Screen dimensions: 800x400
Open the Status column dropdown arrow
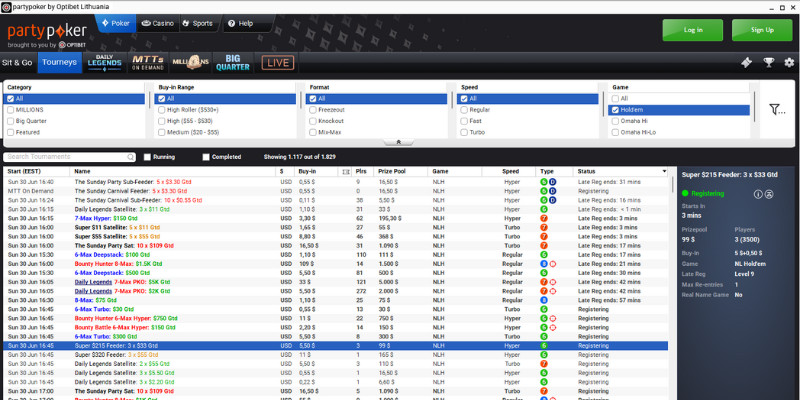664,172
